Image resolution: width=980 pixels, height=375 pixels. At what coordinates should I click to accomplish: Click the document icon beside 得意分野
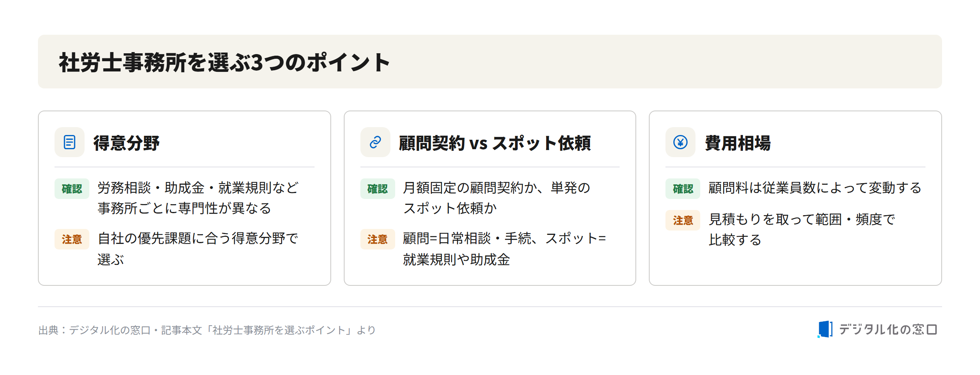(x=70, y=142)
